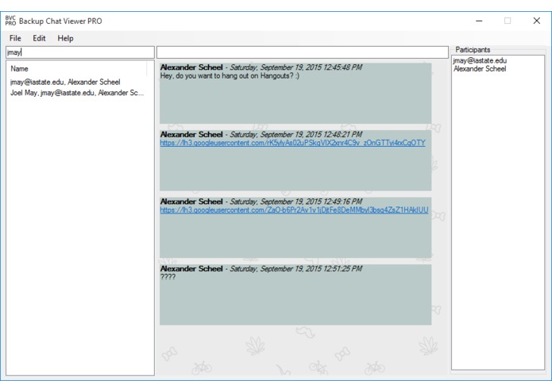Image resolution: width=552 pixels, height=392 pixels.
Task: Select the "Joel May, jmay@iastate.edu" conversation row
Action: coord(77,93)
